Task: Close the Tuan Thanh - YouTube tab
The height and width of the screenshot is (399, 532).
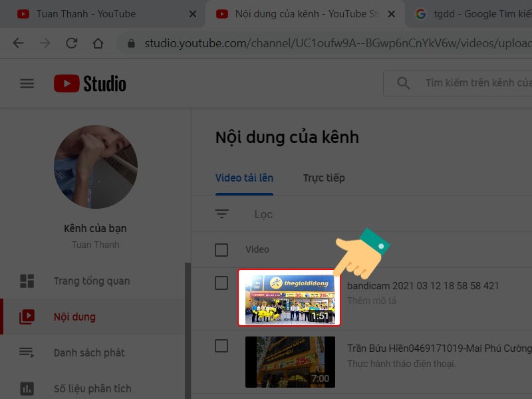Action: point(193,14)
